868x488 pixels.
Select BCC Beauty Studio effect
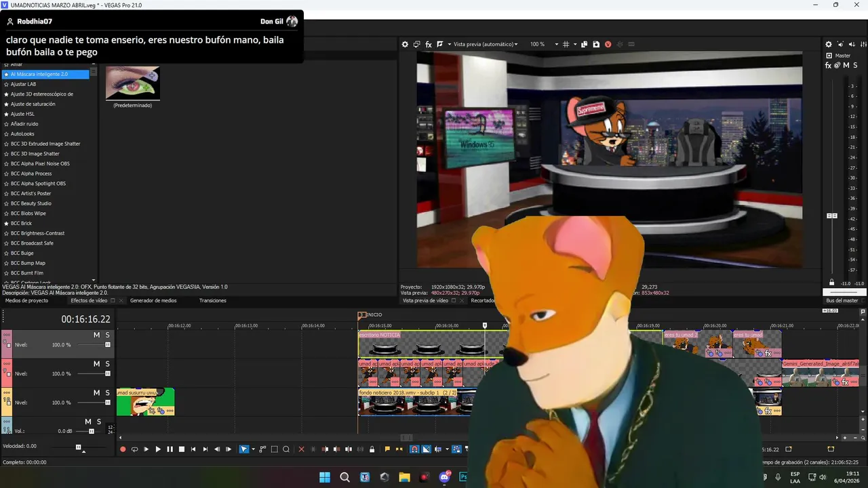click(31, 203)
